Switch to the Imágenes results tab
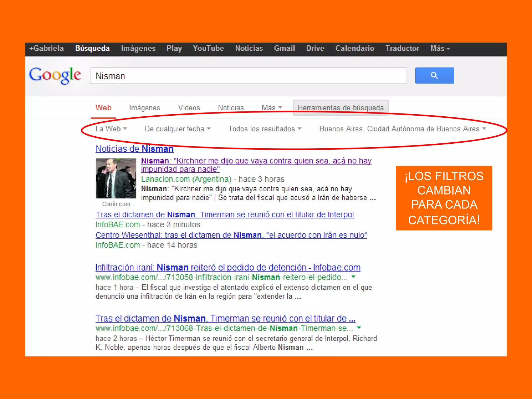Screen dimensions: 532x399 click(x=144, y=108)
